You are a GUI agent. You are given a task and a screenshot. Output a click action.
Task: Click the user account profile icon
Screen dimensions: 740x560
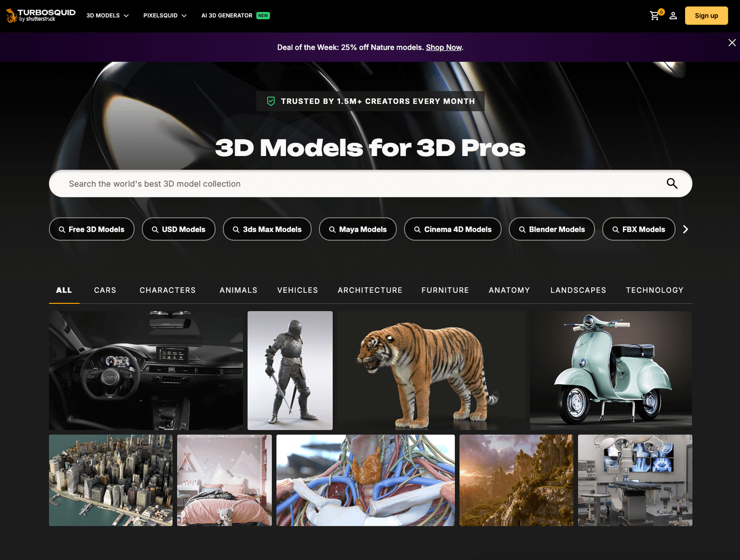pos(673,16)
